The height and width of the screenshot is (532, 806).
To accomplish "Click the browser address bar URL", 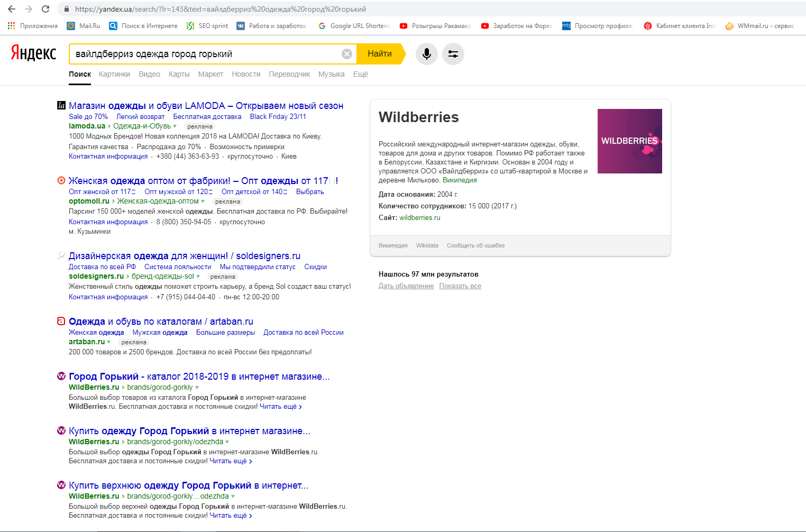I will tap(221, 9).
